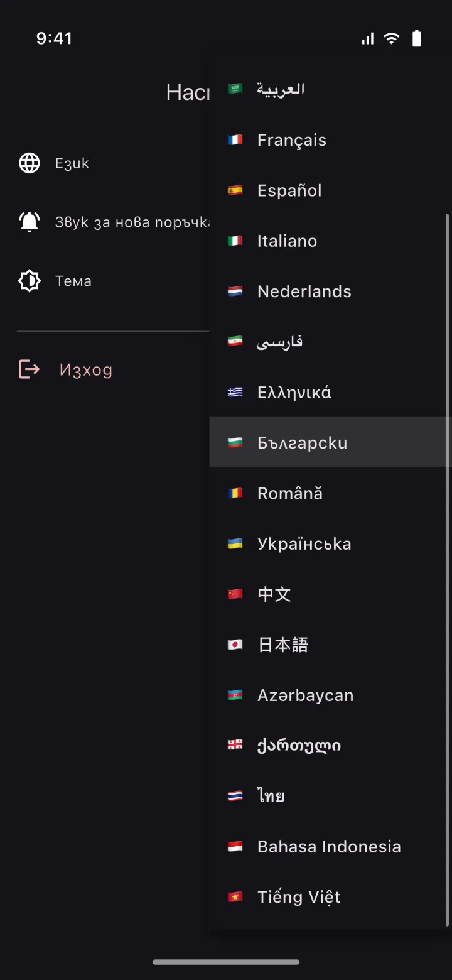Image resolution: width=452 pixels, height=980 pixels.
Task: Tap the Изход logout link
Action: coord(86,369)
